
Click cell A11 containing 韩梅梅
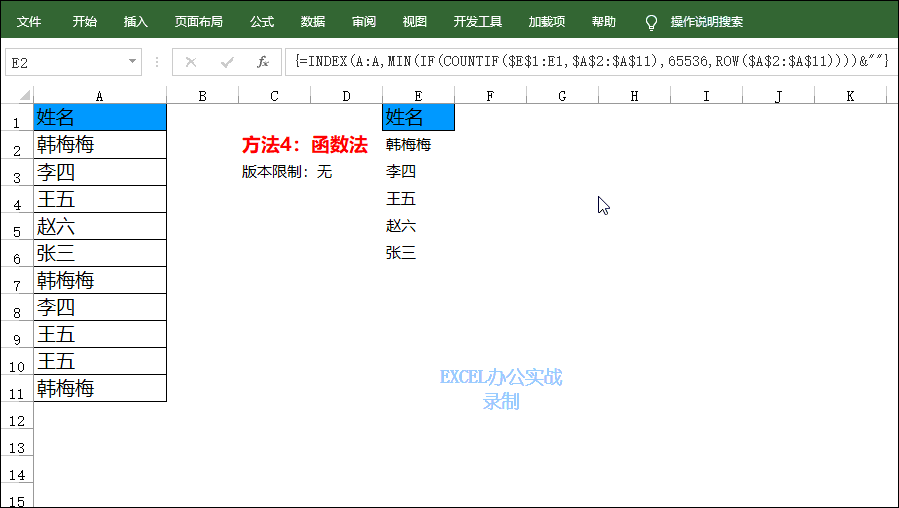100,388
